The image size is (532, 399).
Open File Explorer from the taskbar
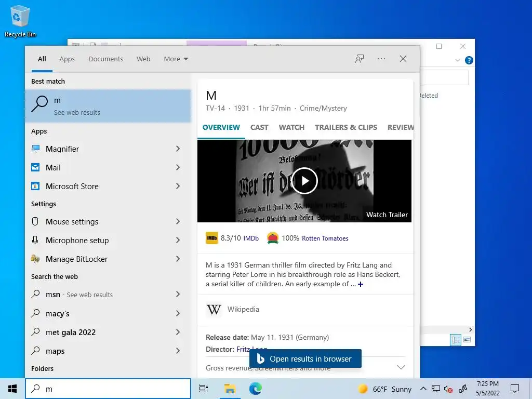coord(230,389)
